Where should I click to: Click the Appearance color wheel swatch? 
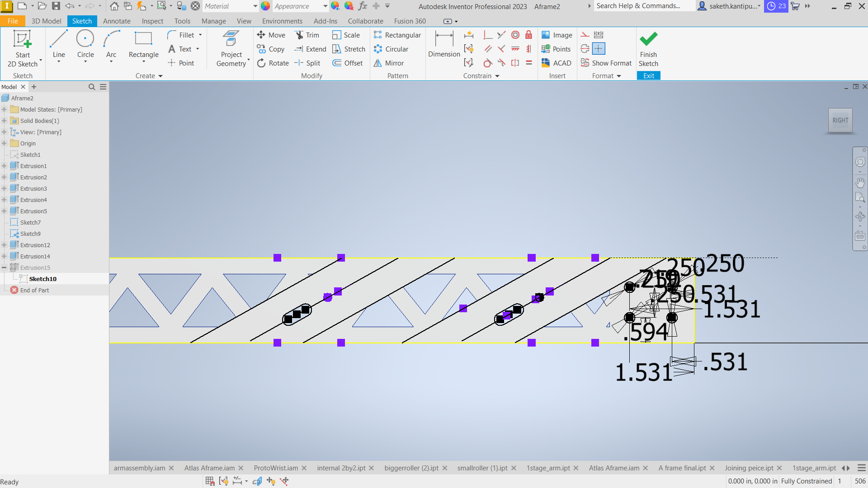tap(265, 6)
